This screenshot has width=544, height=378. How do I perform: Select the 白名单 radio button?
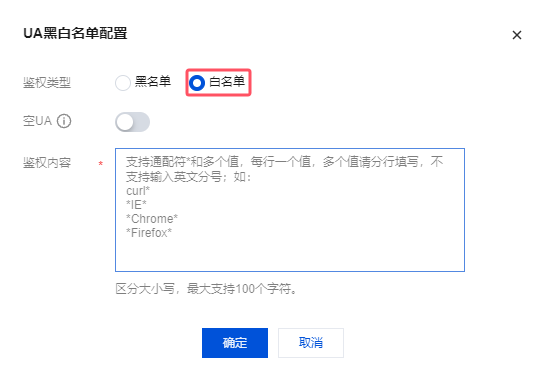tap(218, 83)
